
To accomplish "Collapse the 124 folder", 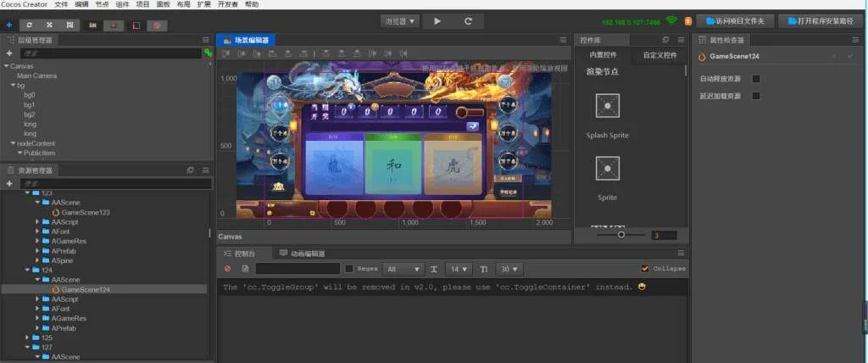I will (28, 270).
